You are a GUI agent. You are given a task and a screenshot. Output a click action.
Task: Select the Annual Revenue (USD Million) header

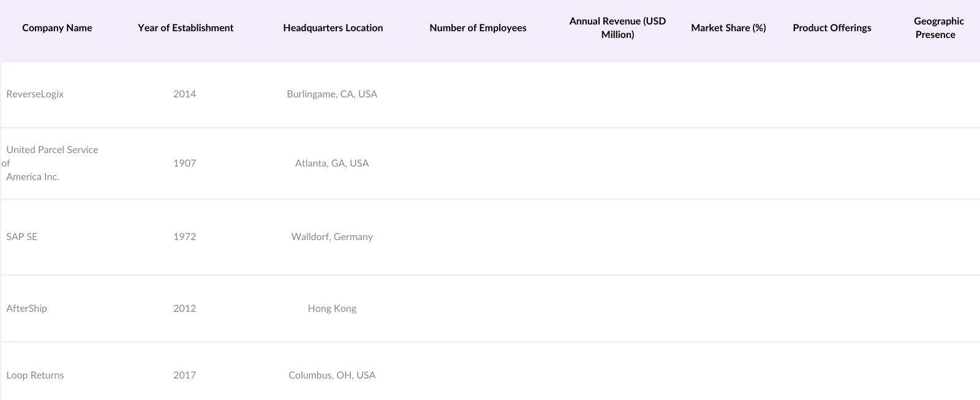[x=617, y=28]
